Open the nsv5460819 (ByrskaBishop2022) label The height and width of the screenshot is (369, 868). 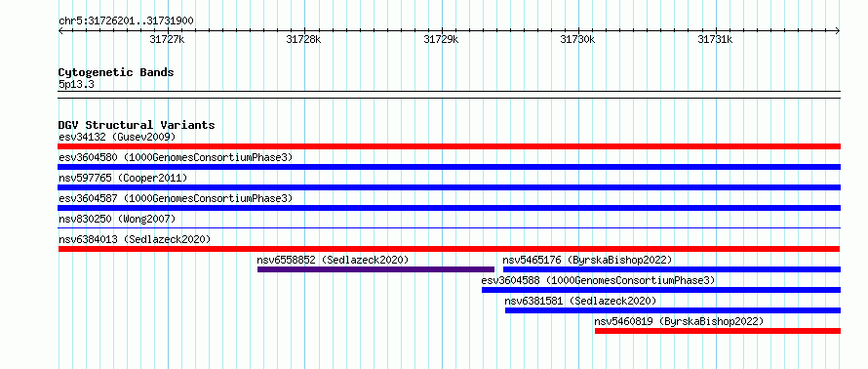pyautogui.click(x=679, y=321)
